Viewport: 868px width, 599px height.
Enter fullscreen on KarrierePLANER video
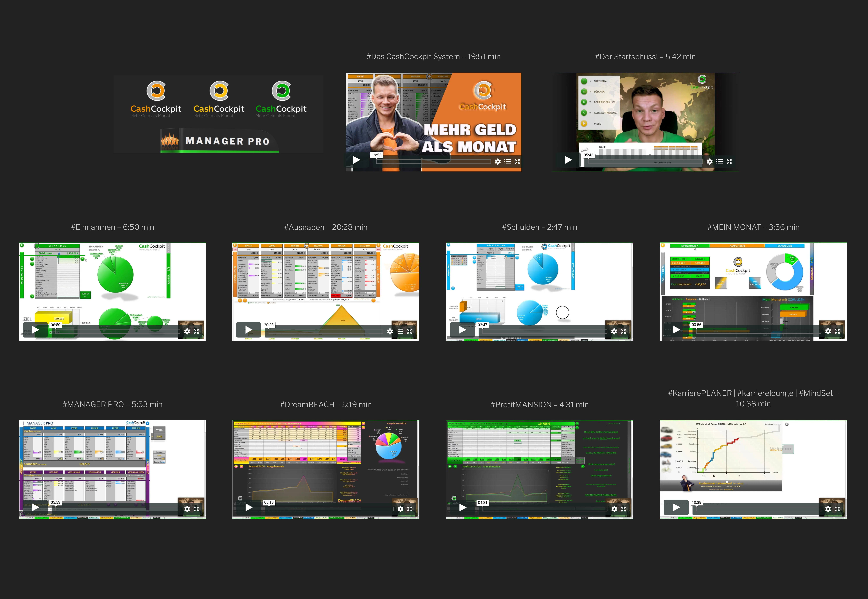(837, 509)
